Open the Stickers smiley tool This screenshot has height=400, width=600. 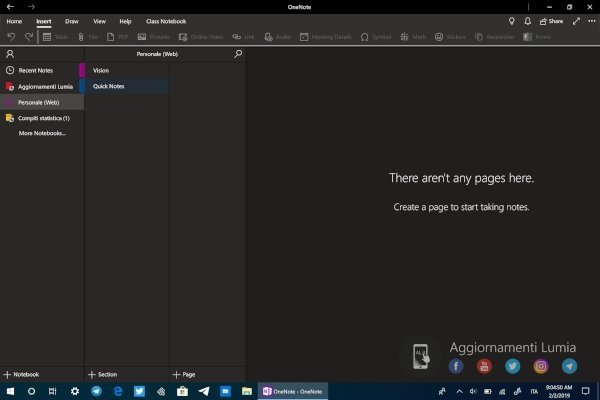click(x=450, y=37)
